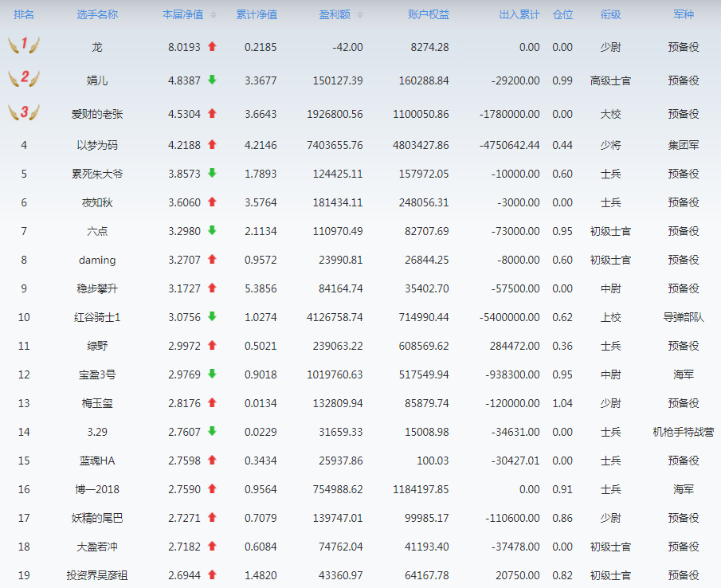The width and height of the screenshot is (721, 588).
Task: Open contestant 博一2018
Action: pos(97,489)
